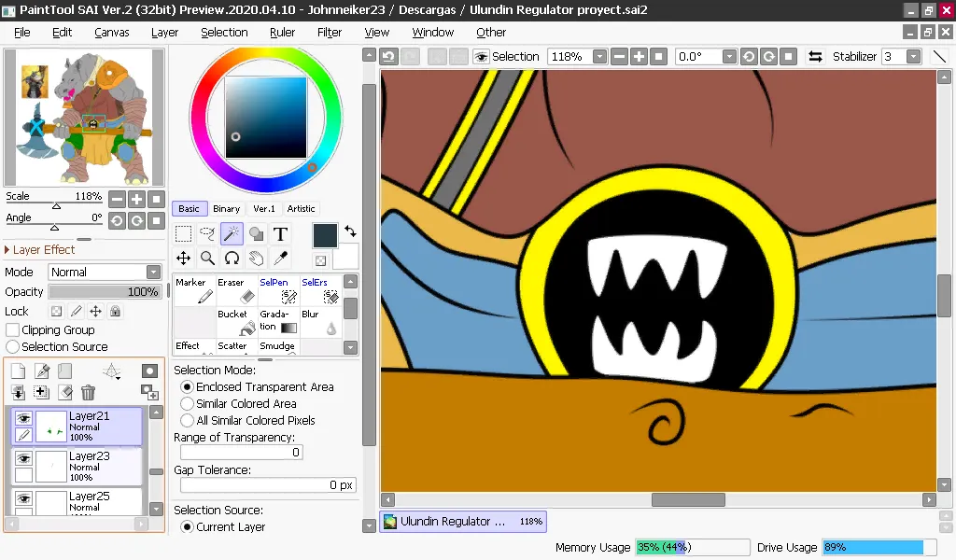Hide Layer23 using its eye icon
This screenshot has height=560, width=956.
[23, 458]
